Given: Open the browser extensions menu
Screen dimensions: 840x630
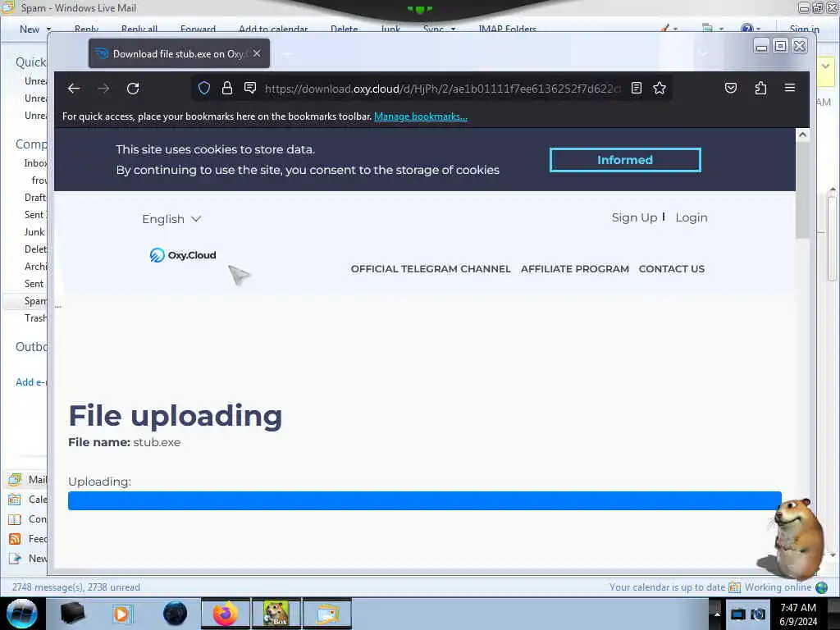Looking at the screenshot, I should [760, 88].
